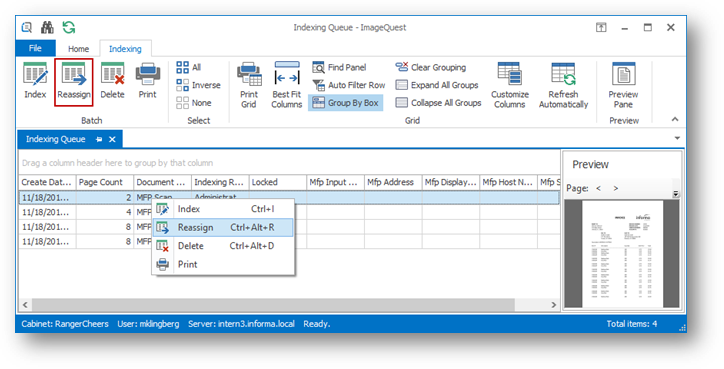
Task: Click the Print Grid icon
Action: click(x=248, y=86)
